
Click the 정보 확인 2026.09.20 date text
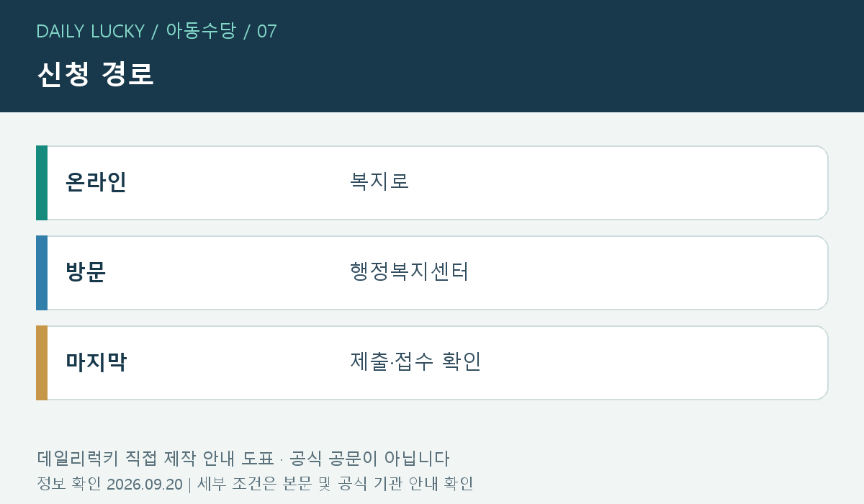pyautogui.click(x=110, y=484)
